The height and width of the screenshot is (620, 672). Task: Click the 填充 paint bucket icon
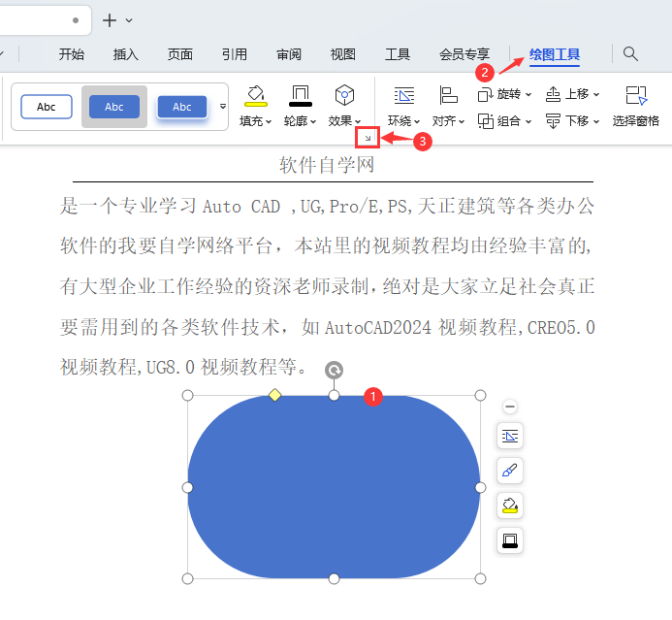point(256,96)
